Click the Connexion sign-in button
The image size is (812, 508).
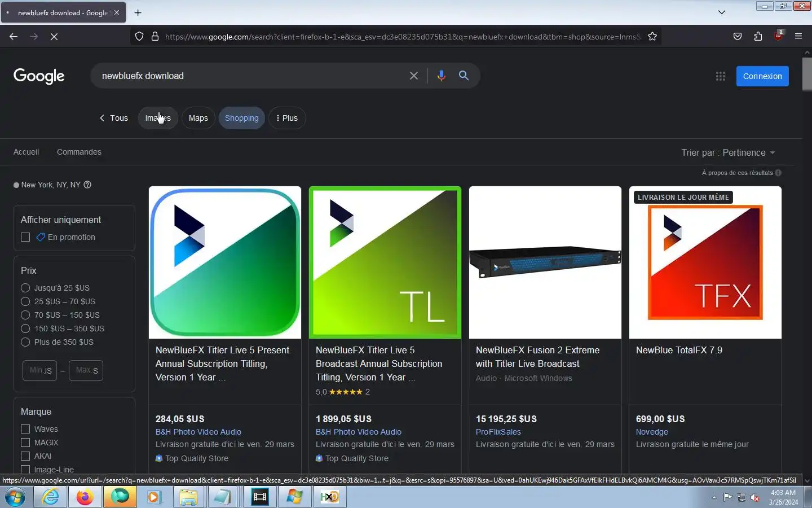762,76
